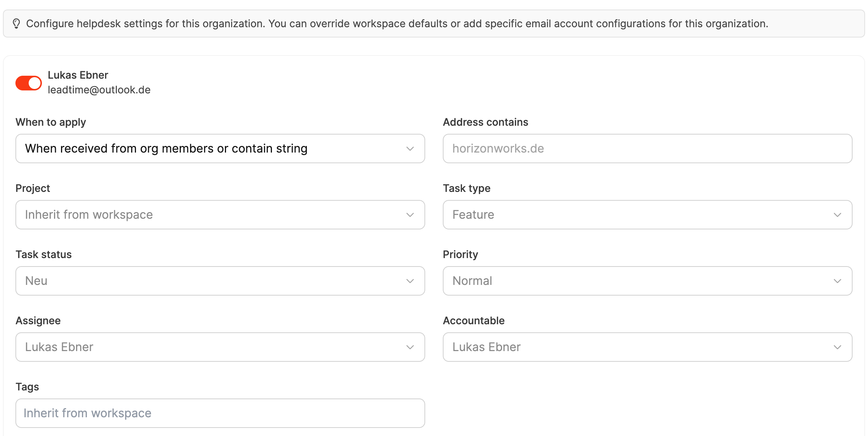Image resolution: width=868 pixels, height=436 pixels.
Task: Click the Tags input field
Action: point(220,413)
